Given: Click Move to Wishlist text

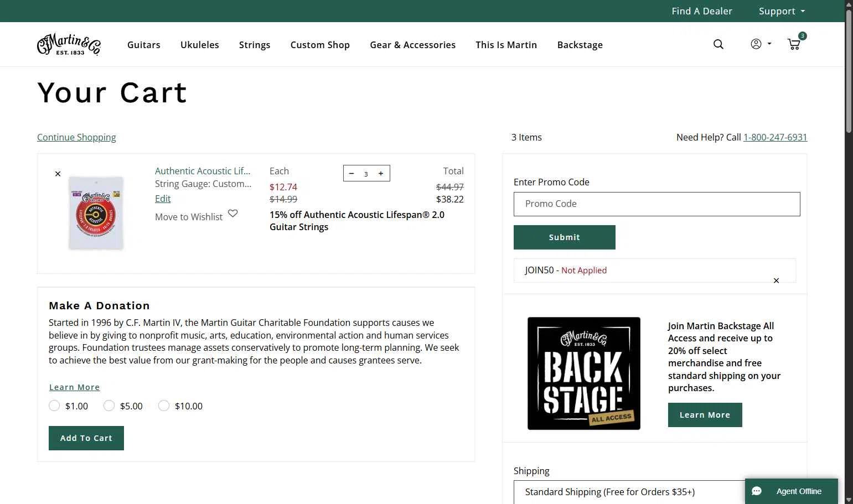Looking at the screenshot, I should 189,217.
